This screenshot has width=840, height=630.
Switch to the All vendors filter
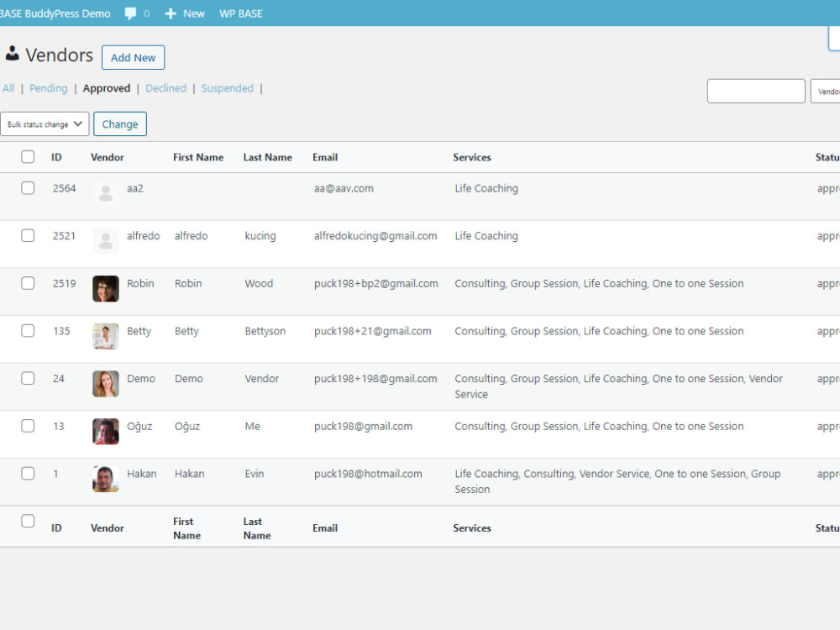pos(8,87)
